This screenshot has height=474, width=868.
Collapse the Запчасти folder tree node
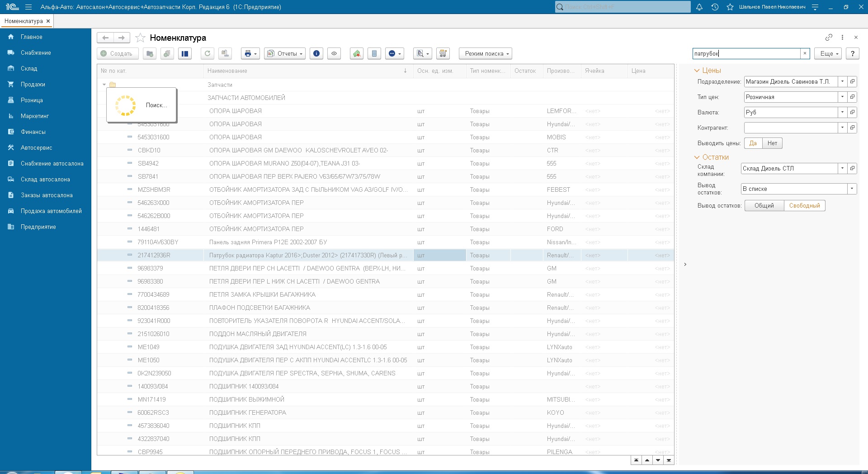tap(104, 85)
